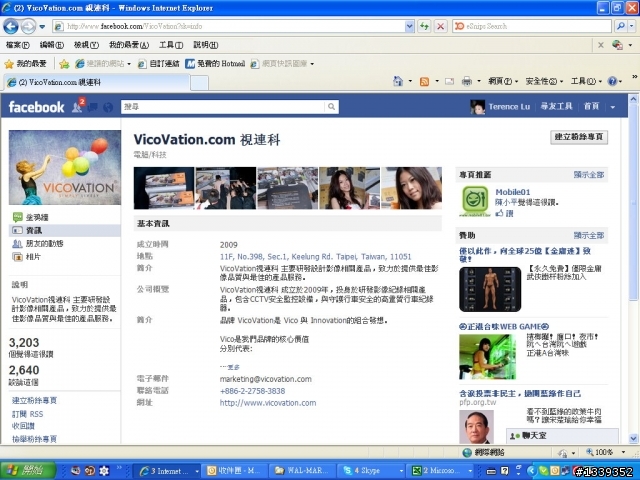
Task: Select 資訊 Info in left sidebar
Action: click(65, 231)
